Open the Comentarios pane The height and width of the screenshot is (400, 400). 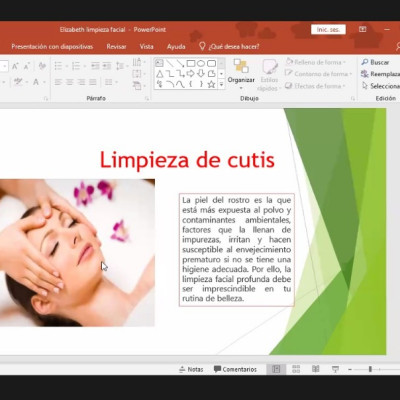pyautogui.click(x=235, y=369)
